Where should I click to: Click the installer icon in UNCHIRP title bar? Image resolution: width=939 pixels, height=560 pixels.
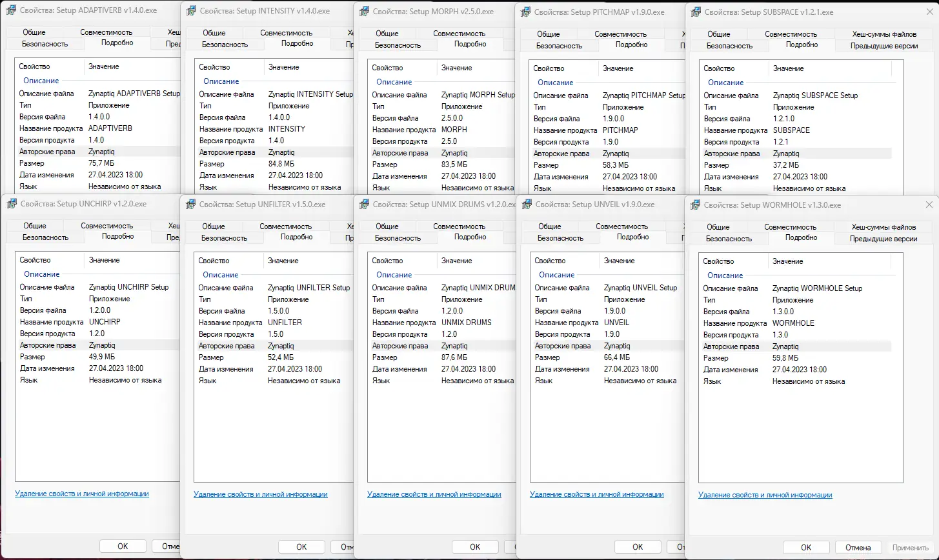[12, 204]
